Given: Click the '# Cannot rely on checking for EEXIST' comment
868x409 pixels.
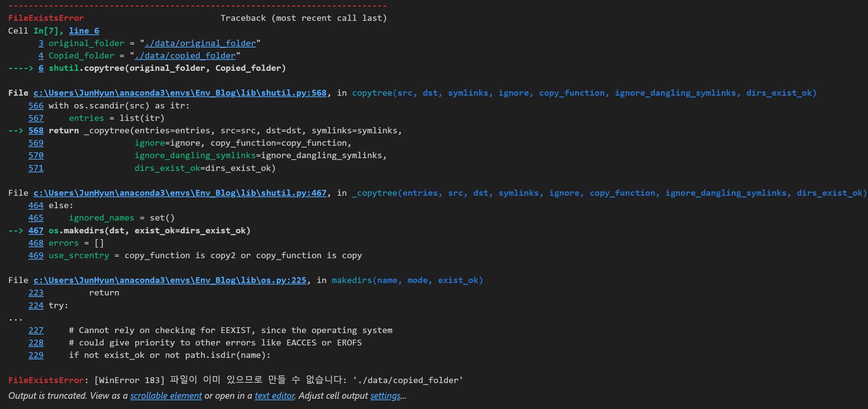Looking at the screenshot, I should pyautogui.click(x=231, y=330).
